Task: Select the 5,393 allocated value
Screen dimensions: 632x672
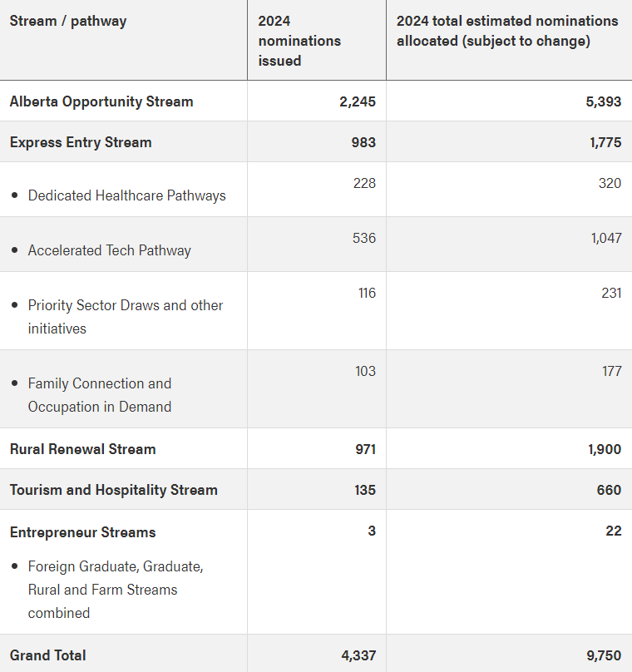Action: coord(603,101)
